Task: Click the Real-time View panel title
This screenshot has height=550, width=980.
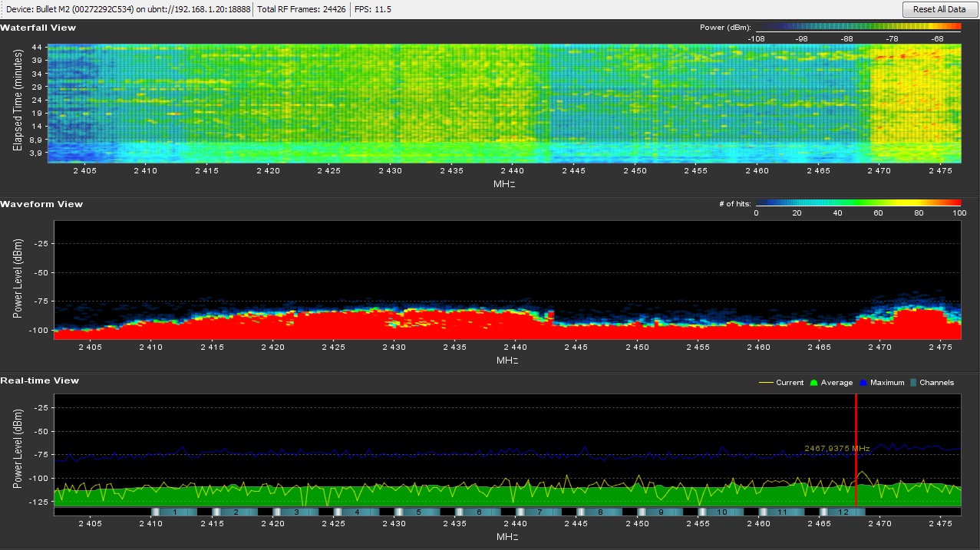Action: click(x=40, y=380)
